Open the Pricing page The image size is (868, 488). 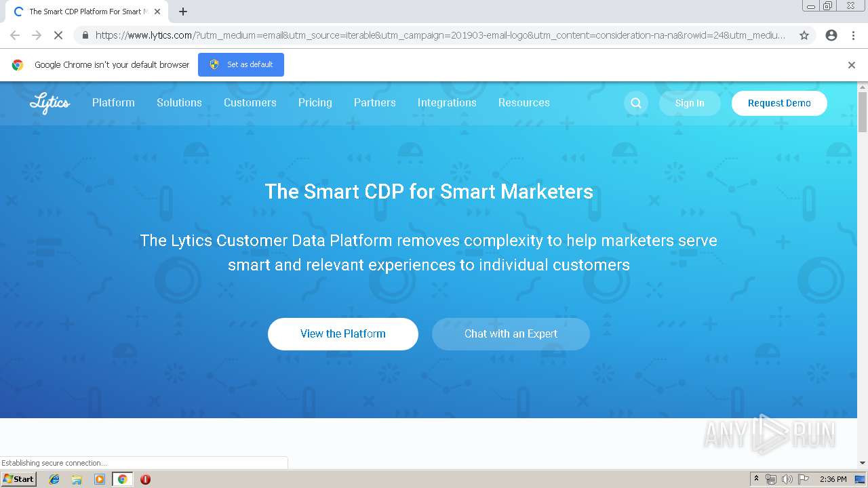point(315,103)
